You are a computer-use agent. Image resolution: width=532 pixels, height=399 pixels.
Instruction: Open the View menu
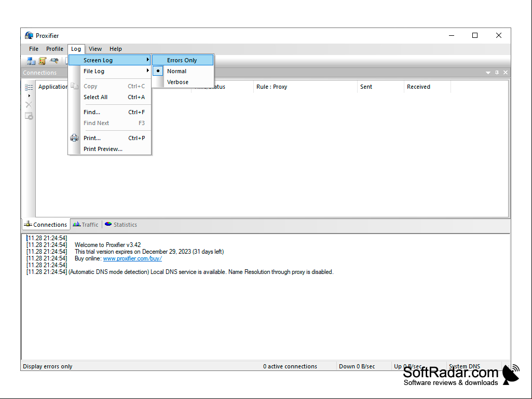96,49
